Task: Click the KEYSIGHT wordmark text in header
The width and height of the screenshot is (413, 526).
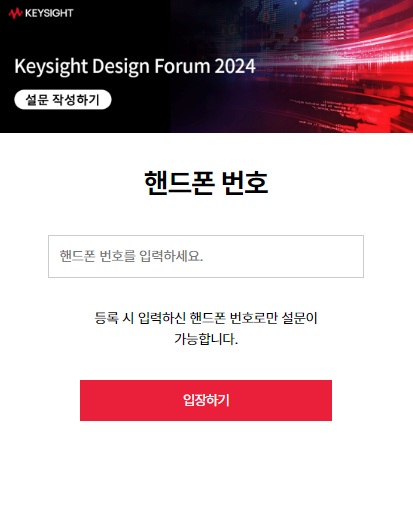Action: pos(49,13)
